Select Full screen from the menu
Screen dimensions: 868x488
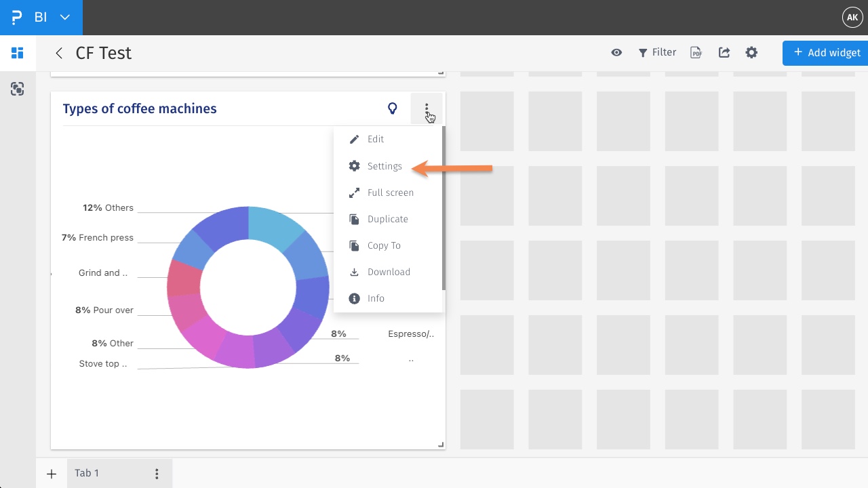(390, 192)
